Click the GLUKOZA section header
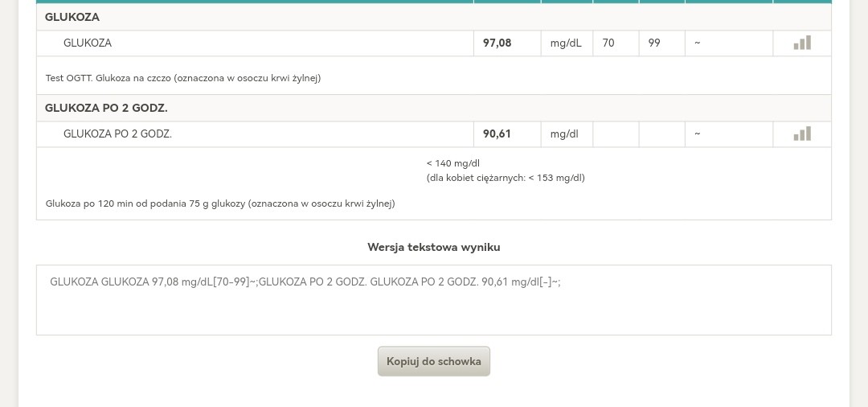The image size is (868, 407). (72, 17)
